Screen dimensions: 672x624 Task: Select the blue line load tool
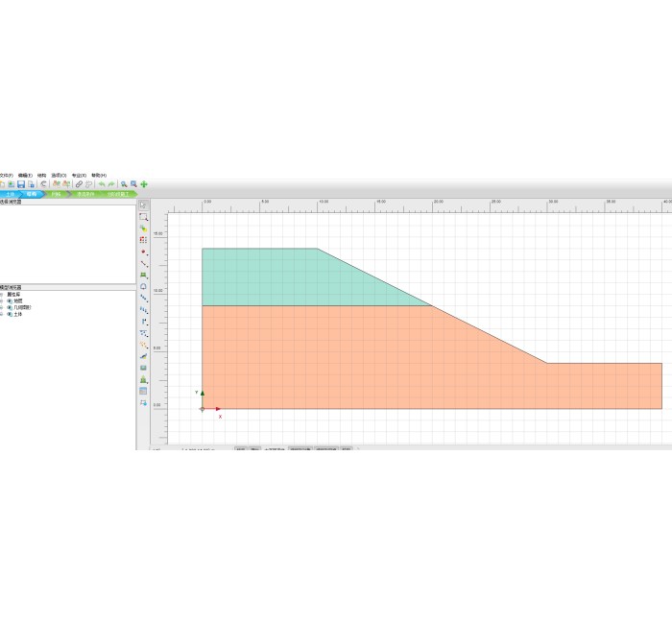(x=143, y=299)
